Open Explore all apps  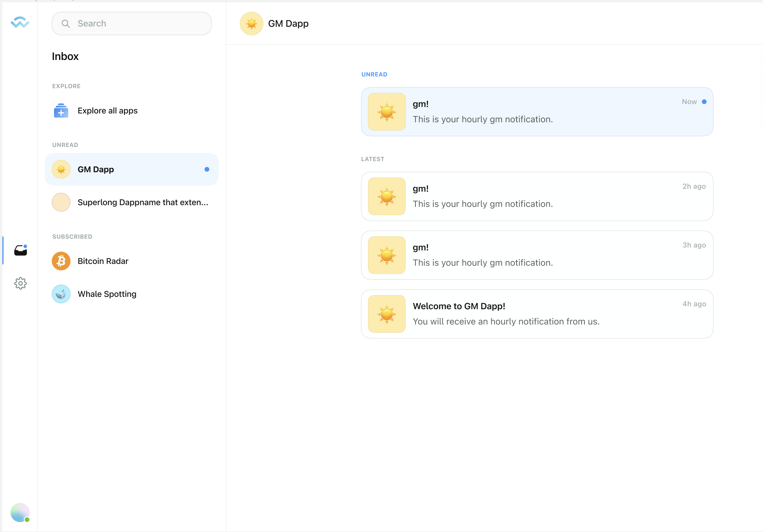coord(107,111)
